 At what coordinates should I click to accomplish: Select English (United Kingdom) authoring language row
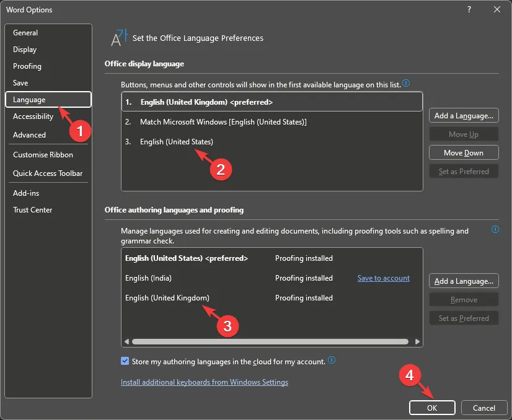point(272,298)
